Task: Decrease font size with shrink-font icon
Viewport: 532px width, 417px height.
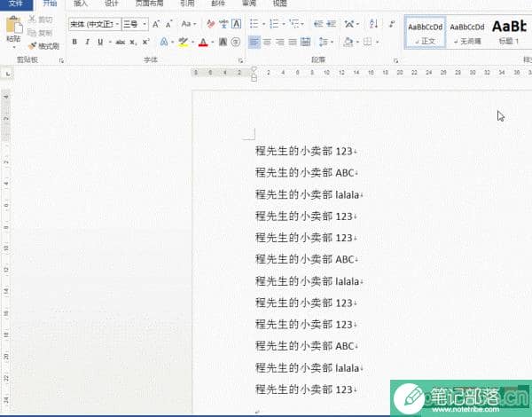Action: click(x=169, y=25)
